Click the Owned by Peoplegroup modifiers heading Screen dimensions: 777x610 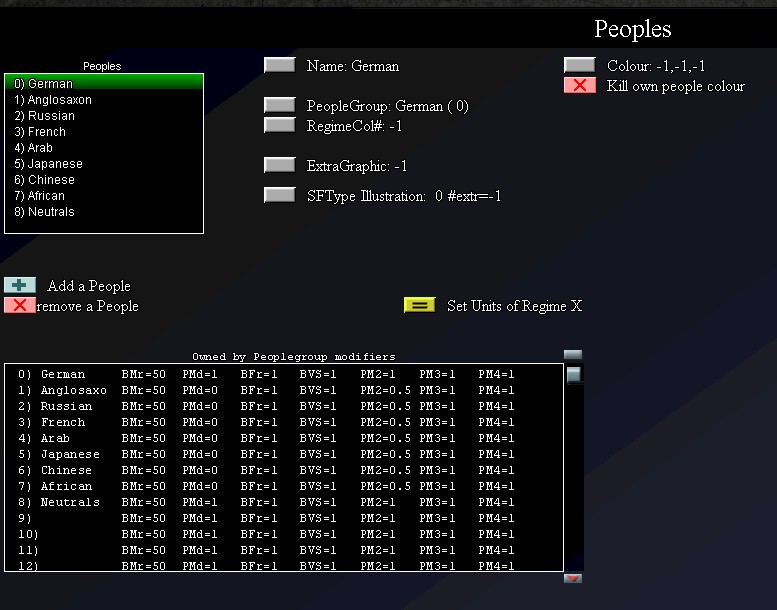click(x=294, y=356)
